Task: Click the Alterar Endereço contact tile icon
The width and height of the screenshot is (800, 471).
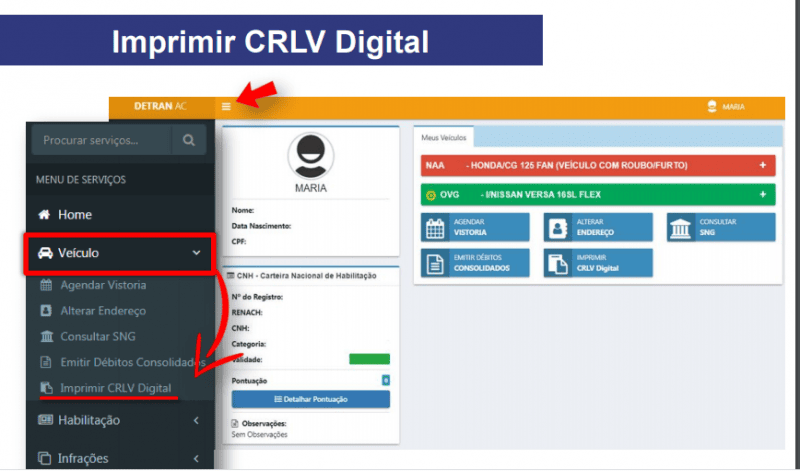Action: tap(556, 228)
